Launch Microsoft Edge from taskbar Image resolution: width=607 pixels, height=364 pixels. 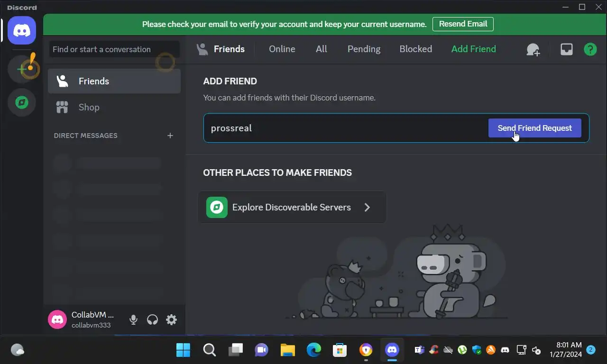313,350
